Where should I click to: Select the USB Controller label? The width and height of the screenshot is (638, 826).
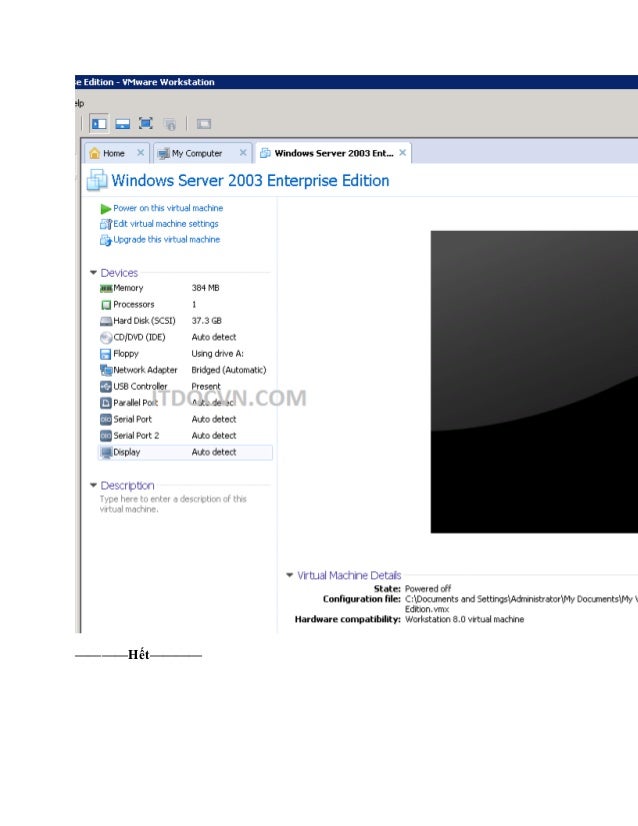pos(140,386)
